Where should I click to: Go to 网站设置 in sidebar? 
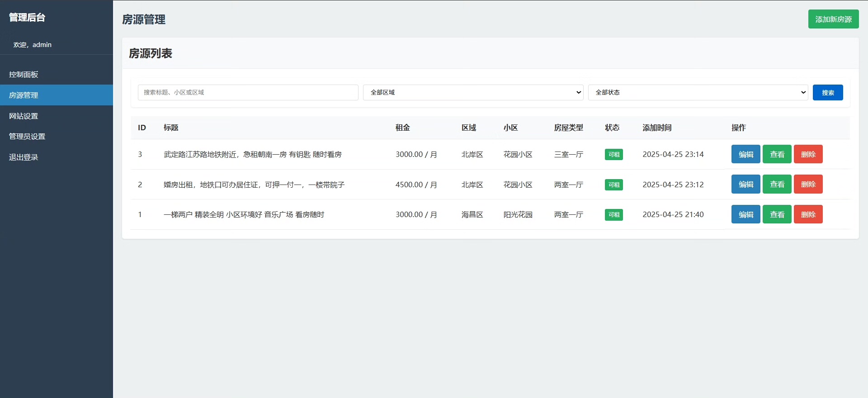(24, 116)
